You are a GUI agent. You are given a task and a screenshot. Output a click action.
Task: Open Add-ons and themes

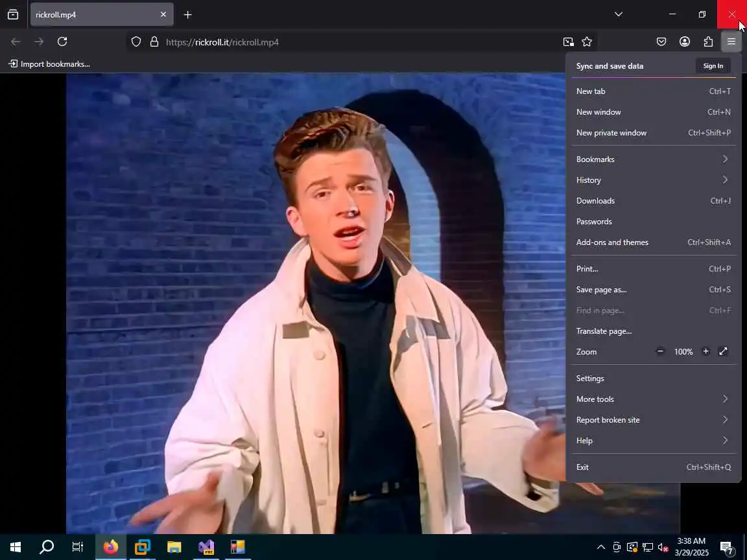coord(653,242)
